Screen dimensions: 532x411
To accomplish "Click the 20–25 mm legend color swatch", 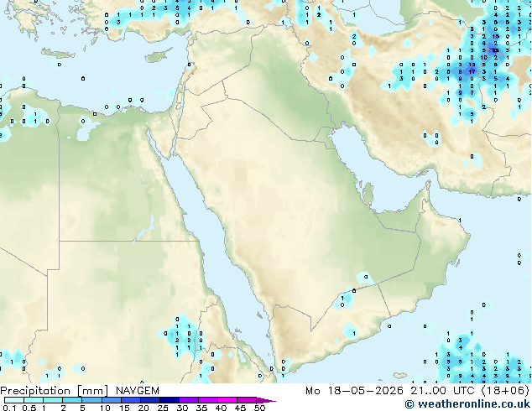I will (x=149, y=400).
